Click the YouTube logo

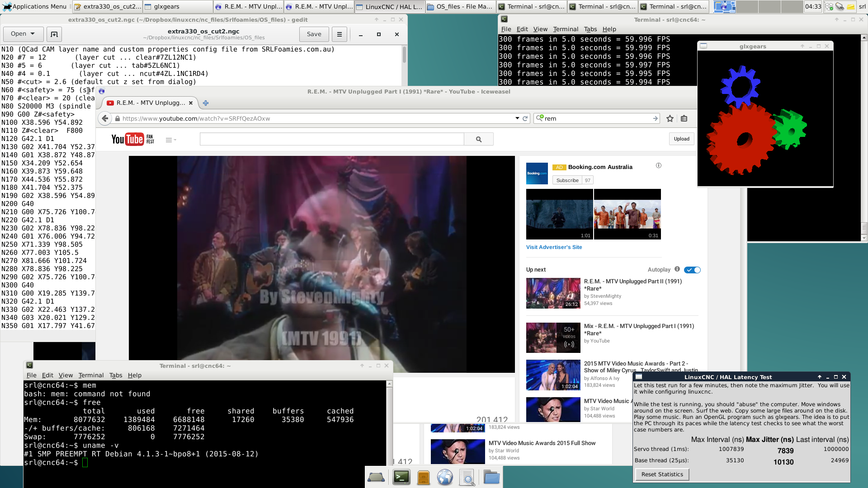tap(133, 139)
